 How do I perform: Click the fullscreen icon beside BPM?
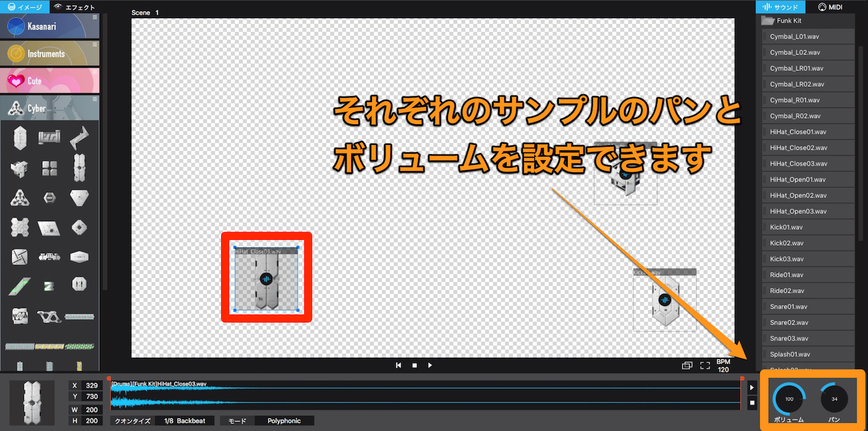[x=705, y=365]
